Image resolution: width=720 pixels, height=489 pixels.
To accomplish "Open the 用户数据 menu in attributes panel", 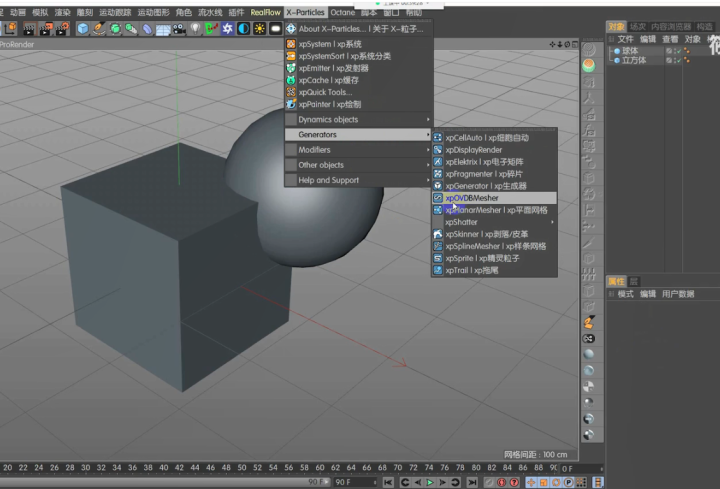I will (x=678, y=294).
